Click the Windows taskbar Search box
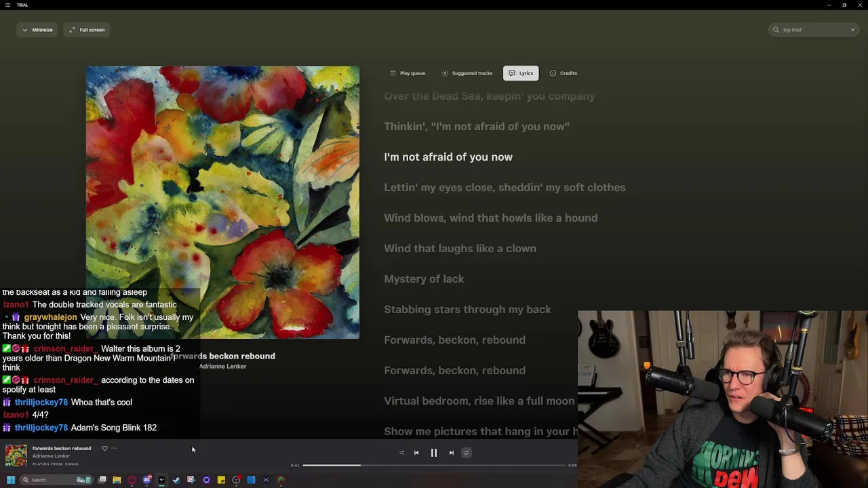 pyautogui.click(x=56, y=480)
